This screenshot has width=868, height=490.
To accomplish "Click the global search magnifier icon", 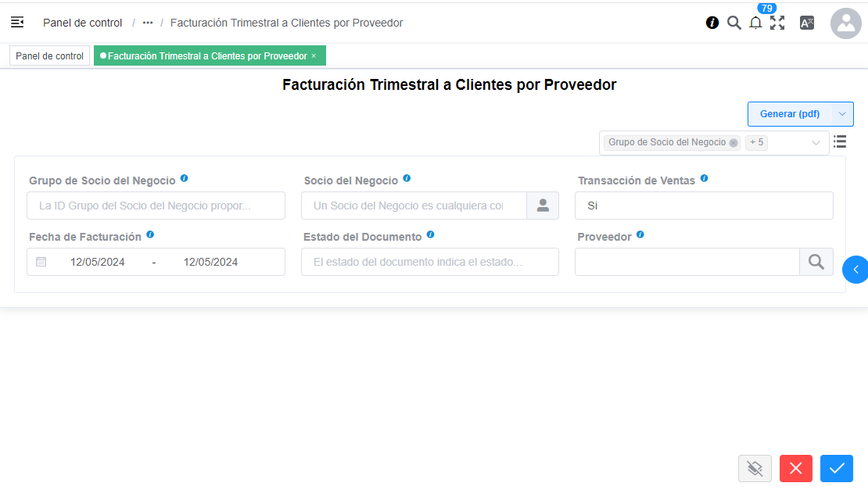I will click(733, 23).
